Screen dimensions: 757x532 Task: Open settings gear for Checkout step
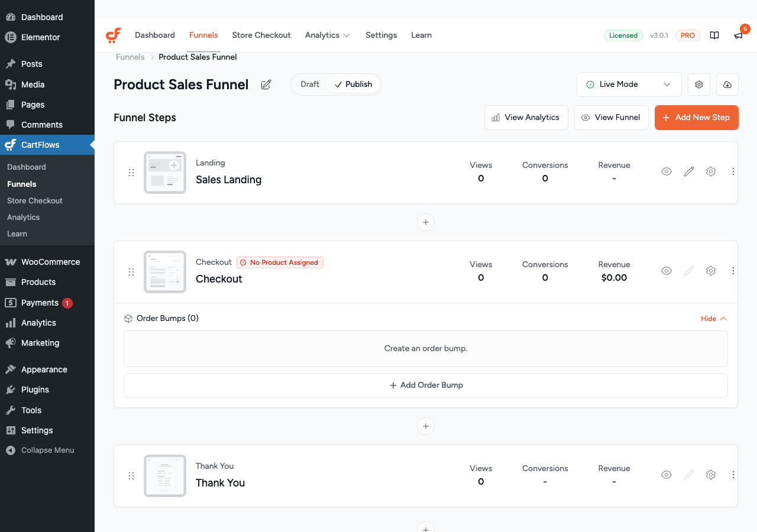(711, 271)
